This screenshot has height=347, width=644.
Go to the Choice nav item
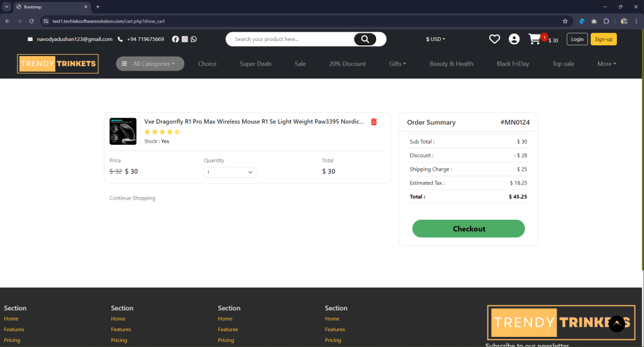tap(207, 64)
